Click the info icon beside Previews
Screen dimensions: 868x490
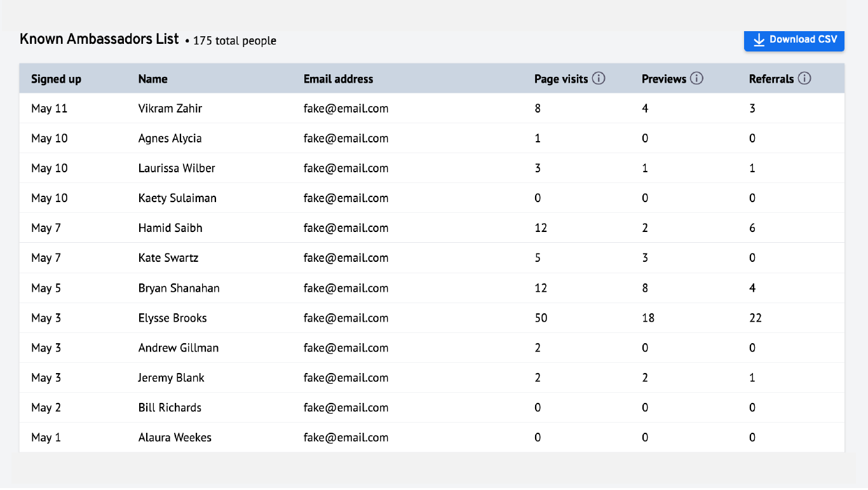coord(696,79)
